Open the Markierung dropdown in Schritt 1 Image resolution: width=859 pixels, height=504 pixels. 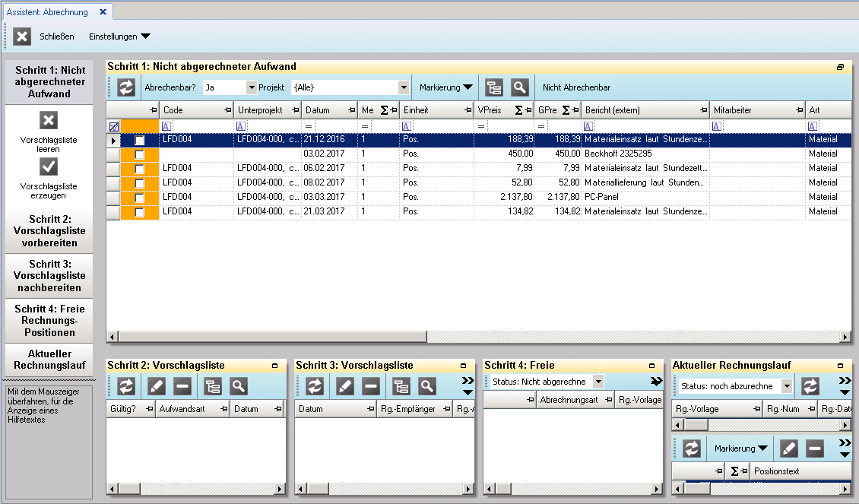point(445,87)
